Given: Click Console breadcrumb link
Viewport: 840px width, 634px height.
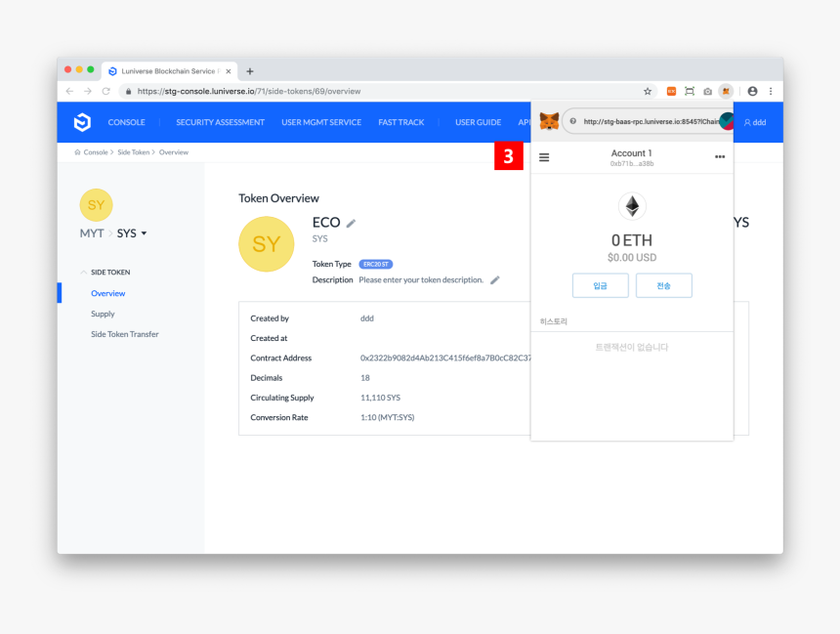Looking at the screenshot, I should coord(96,152).
